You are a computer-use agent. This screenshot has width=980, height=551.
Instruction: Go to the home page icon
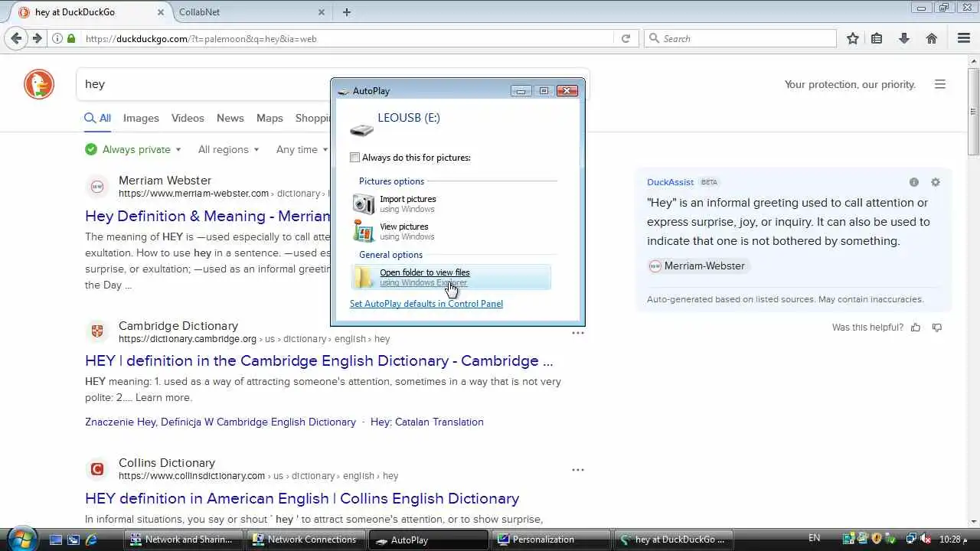932,38
